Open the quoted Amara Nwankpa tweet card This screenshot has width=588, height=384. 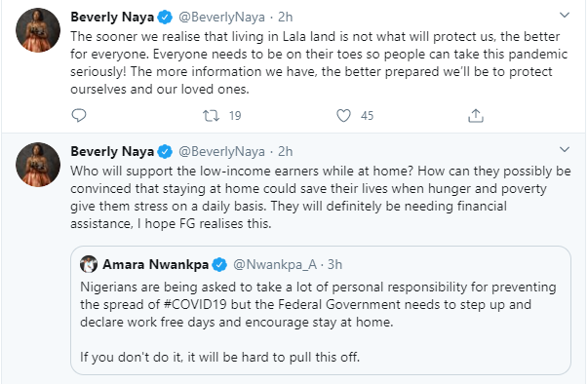(x=321, y=310)
